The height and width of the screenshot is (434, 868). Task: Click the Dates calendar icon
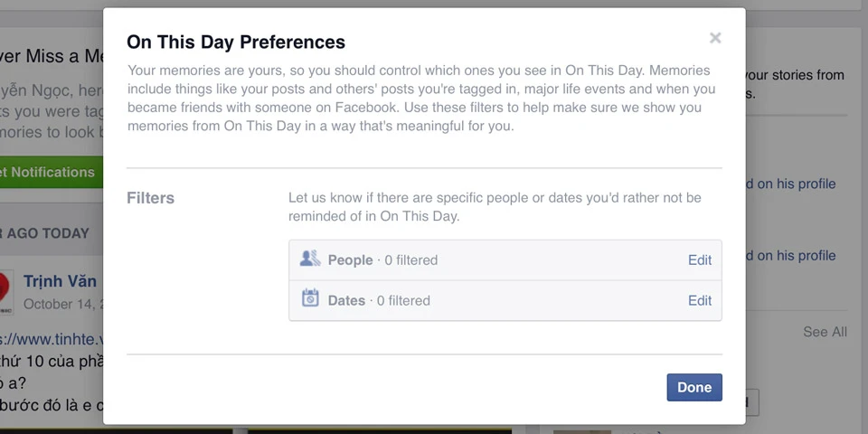pyautogui.click(x=310, y=299)
